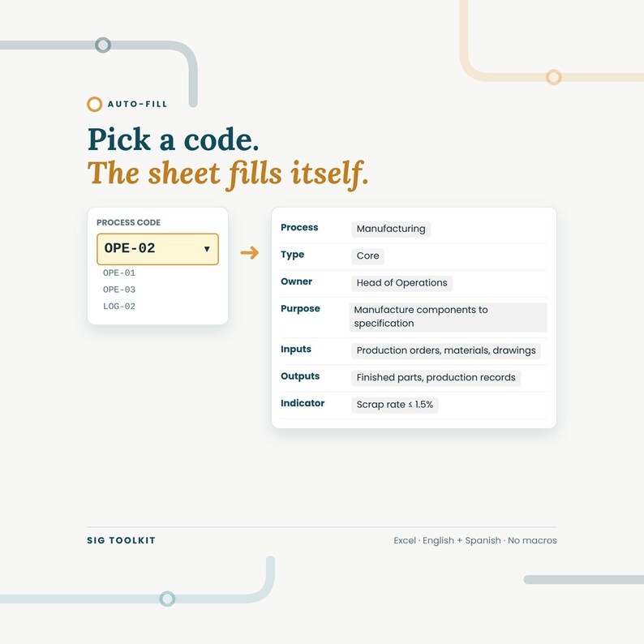This screenshot has width=644, height=644.
Task: Click the Owner row label
Action: point(297,281)
